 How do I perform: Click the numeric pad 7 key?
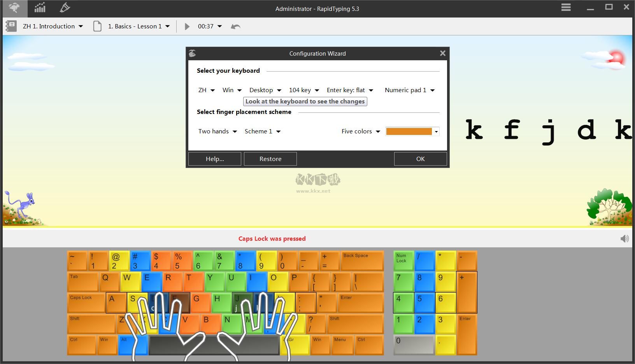403,282
